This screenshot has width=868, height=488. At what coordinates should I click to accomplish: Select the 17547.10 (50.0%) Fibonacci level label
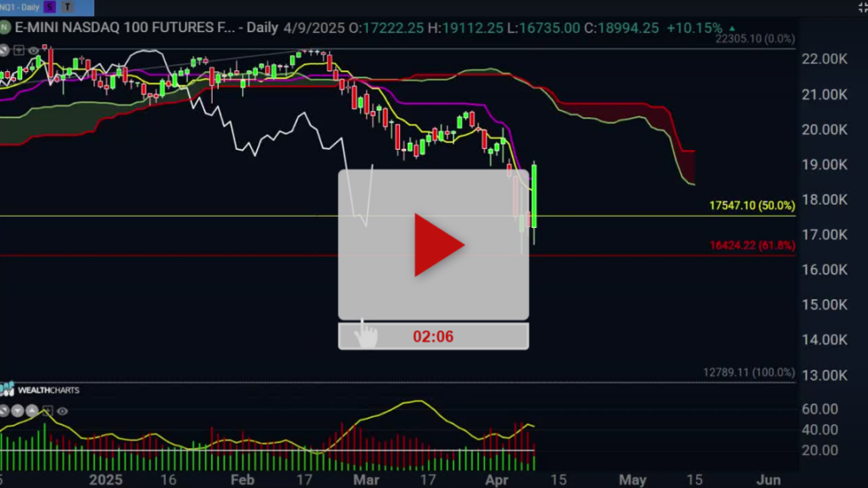[x=752, y=205]
